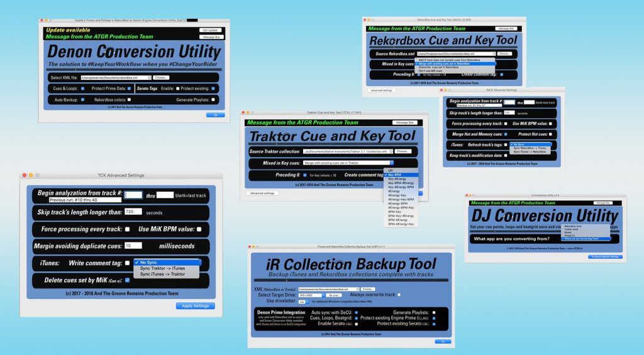644x355 pixels.
Task: Open Select Target Drive dropdown GIG-USB2
Action: click(x=312, y=295)
